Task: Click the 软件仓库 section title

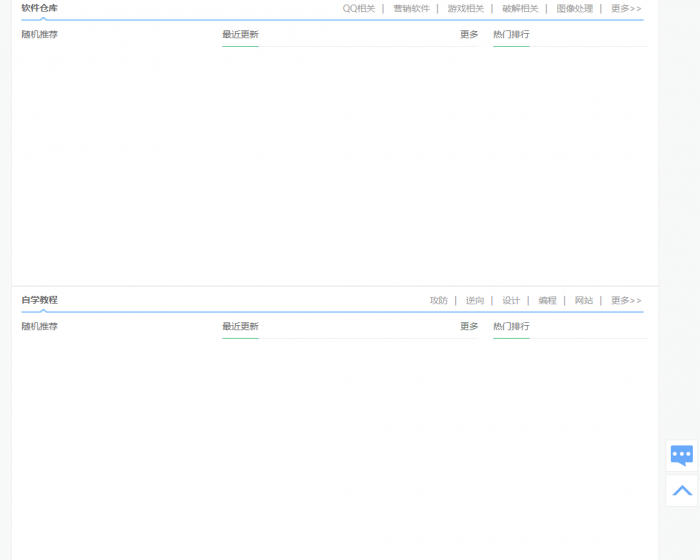Action: [x=40, y=9]
